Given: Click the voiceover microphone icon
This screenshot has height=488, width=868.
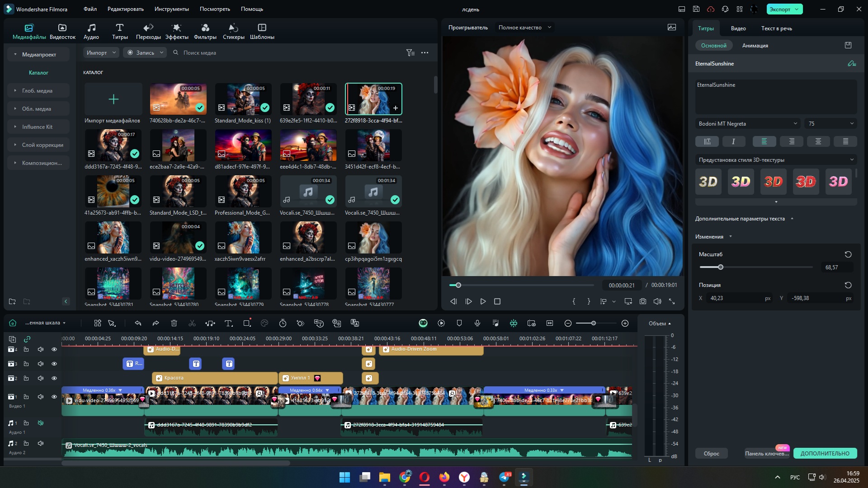Looking at the screenshot, I should (x=477, y=323).
